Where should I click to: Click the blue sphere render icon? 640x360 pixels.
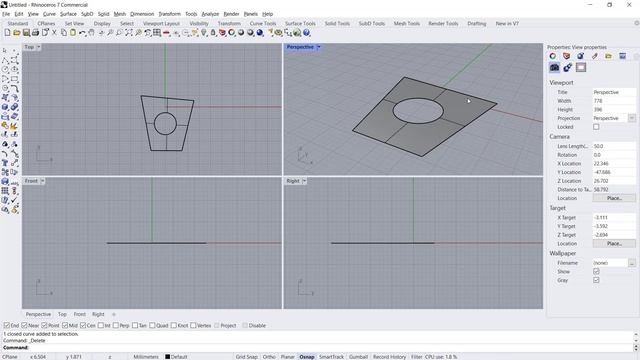260,33
